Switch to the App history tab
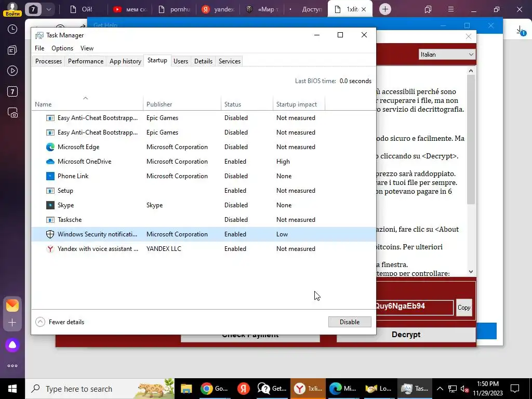The image size is (532, 399). 125,61
